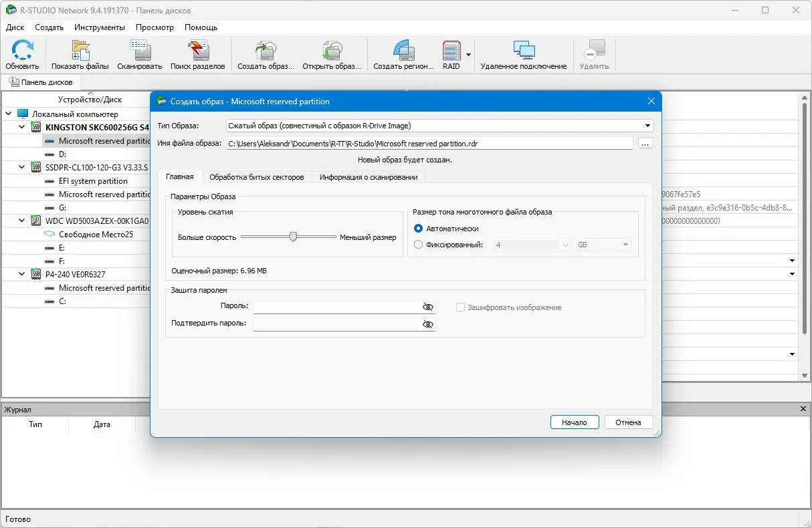
Task: Click the EFI system partition icon
Action: click(49, 181)
